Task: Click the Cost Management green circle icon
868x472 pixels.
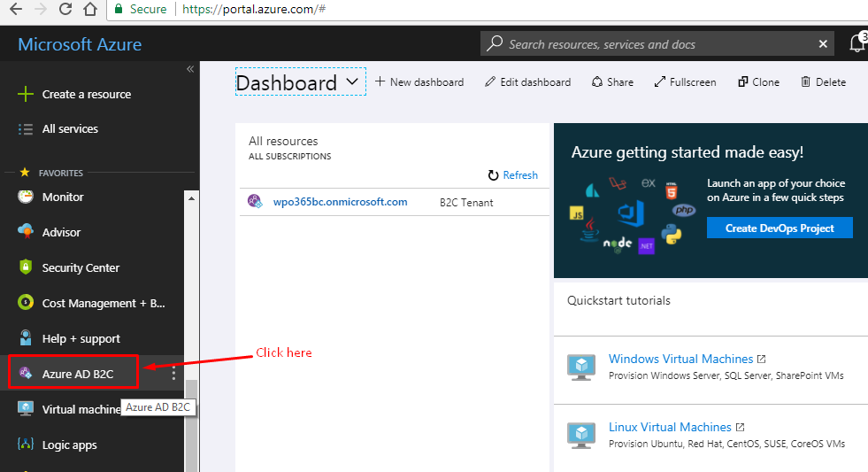Action: 26,303
